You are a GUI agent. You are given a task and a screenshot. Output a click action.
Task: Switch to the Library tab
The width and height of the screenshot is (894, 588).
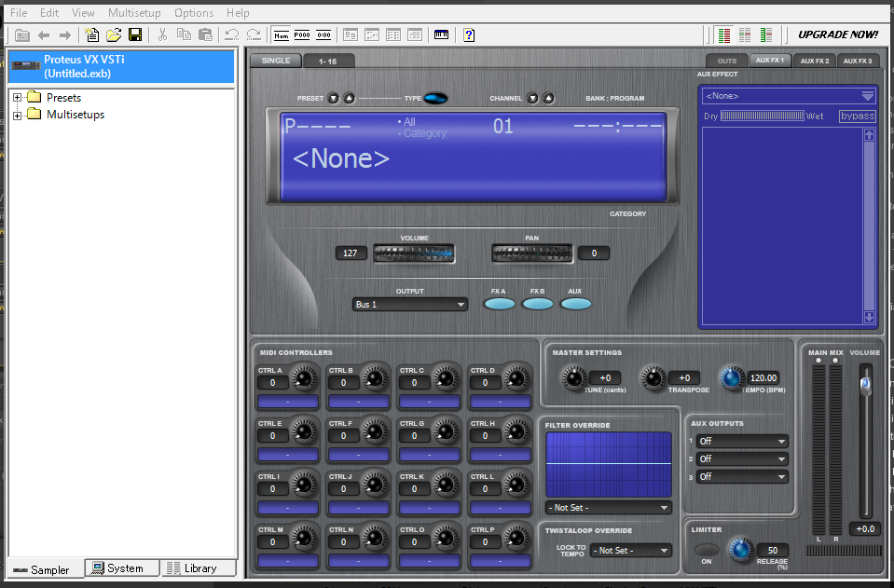[x=198, y=568]
